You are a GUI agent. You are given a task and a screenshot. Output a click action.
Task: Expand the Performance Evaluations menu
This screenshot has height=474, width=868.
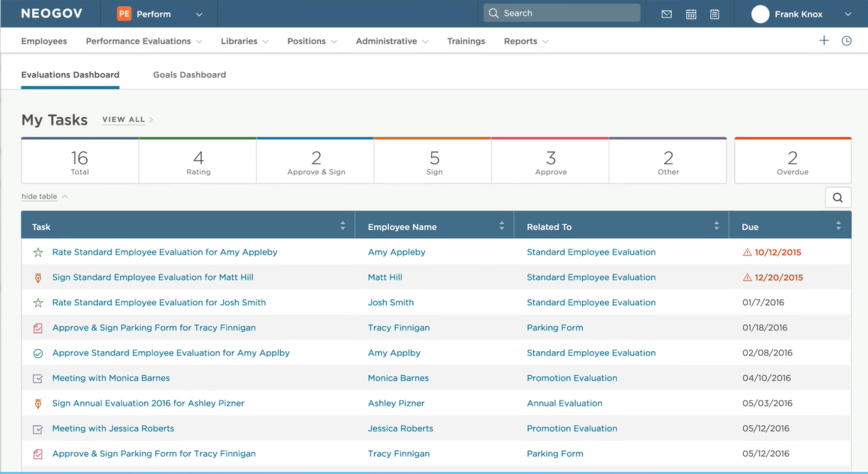click(144, 41)
